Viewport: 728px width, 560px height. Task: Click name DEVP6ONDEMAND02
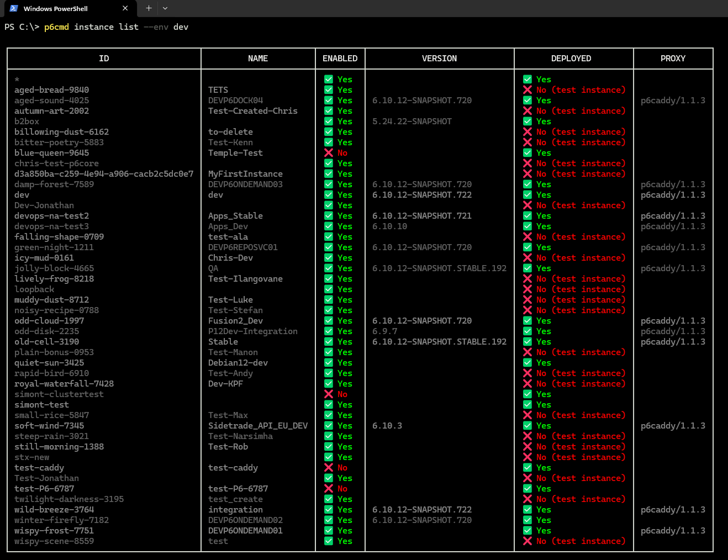(245, 520)
